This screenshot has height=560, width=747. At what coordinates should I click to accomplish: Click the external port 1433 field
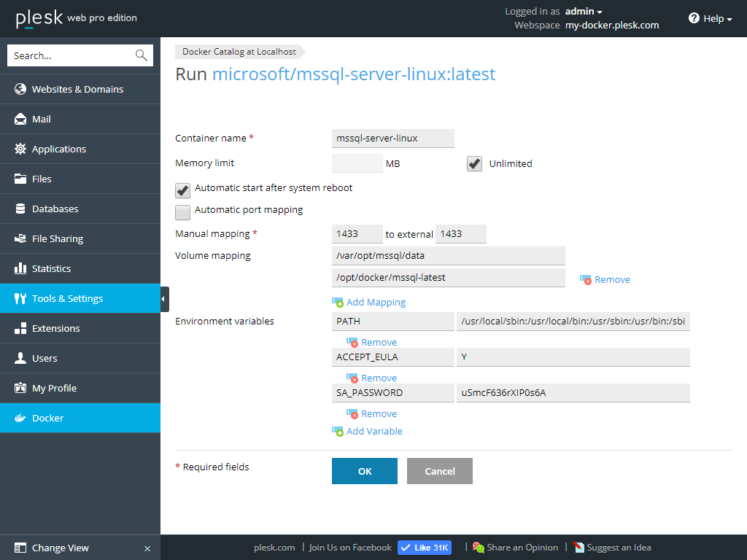coord(461,234)
